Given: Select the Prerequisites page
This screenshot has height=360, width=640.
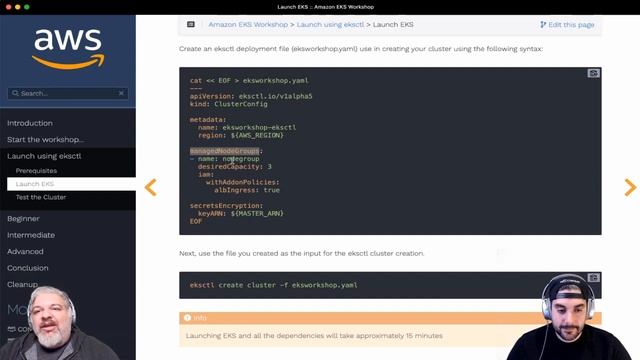Looking at the screenshot, I should click(36, 171).
